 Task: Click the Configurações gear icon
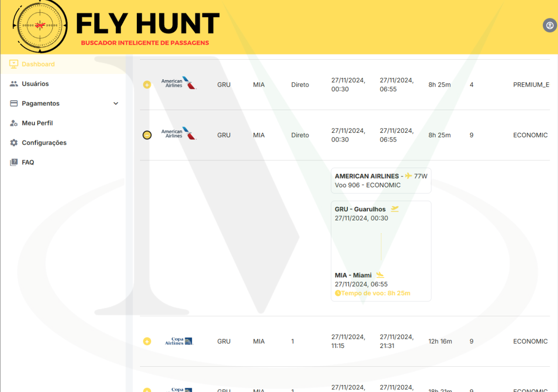(14, 143)
